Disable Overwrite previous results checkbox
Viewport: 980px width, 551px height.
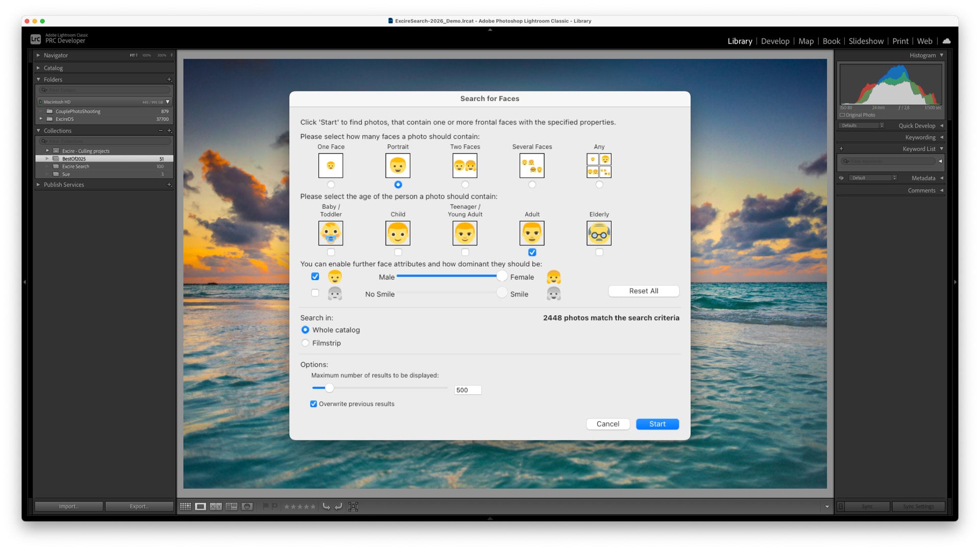(313, 404)
